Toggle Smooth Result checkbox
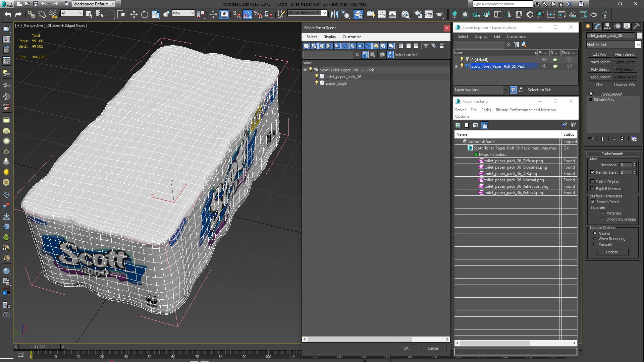Screen dimensions: 644x362 [593, 202]
